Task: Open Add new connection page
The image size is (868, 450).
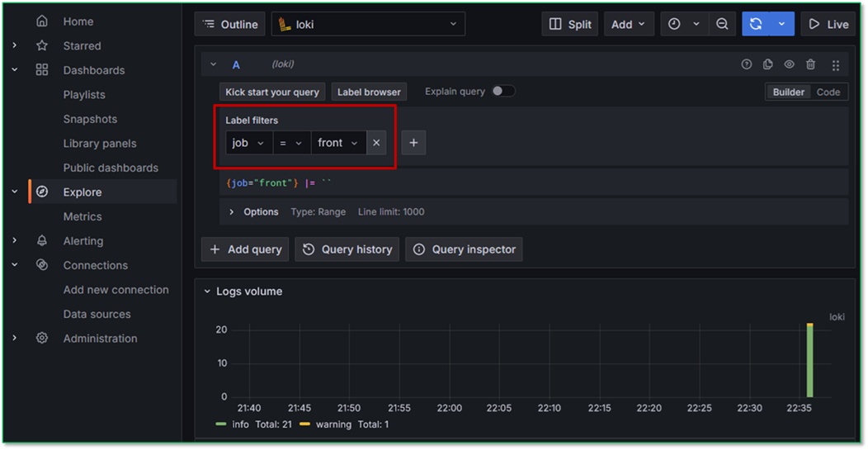Action: 116,290
